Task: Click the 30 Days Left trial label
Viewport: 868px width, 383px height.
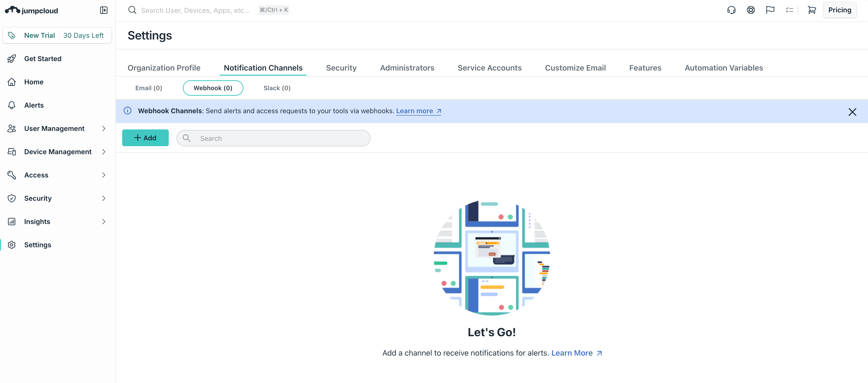Action: pyautogui.click(x=83, y=35)
